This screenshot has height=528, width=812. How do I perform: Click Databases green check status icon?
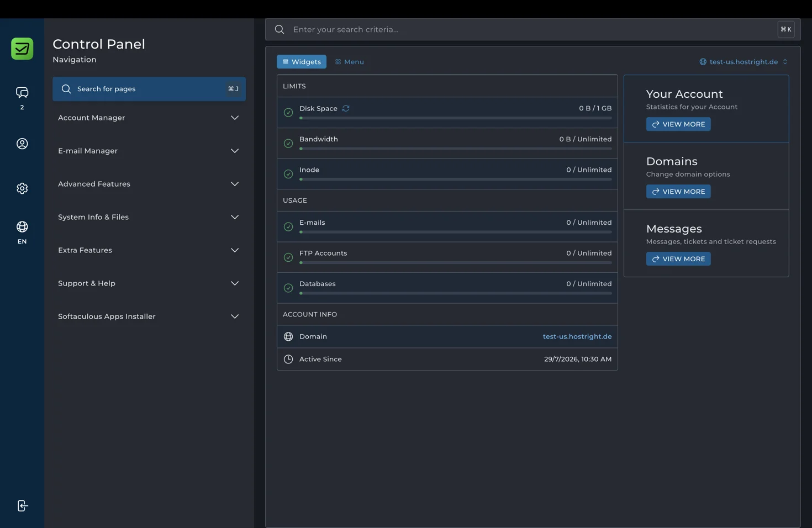tap(288, 288)
